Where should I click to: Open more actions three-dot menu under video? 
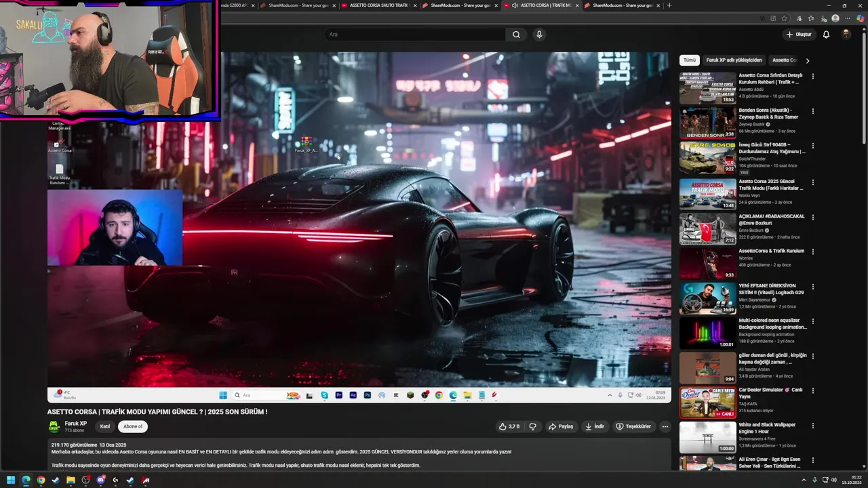tap(665, 426)
